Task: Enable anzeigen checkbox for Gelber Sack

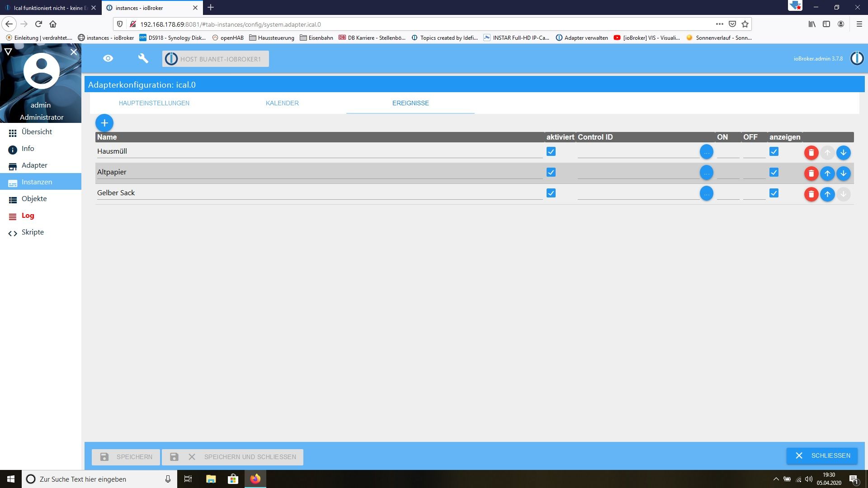Action: [774, 192]
